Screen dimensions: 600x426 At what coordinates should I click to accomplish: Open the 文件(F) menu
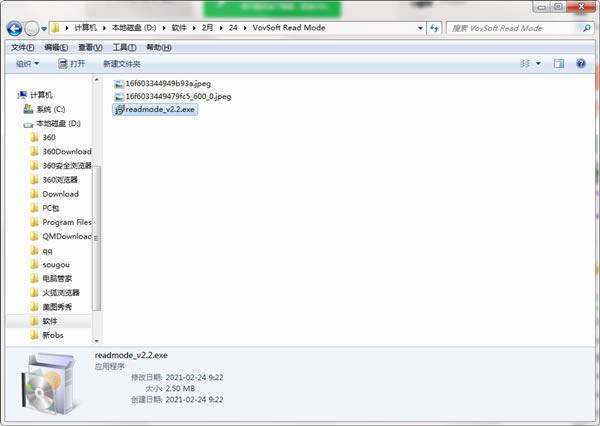pyautogui.click(x=23, y=47)
